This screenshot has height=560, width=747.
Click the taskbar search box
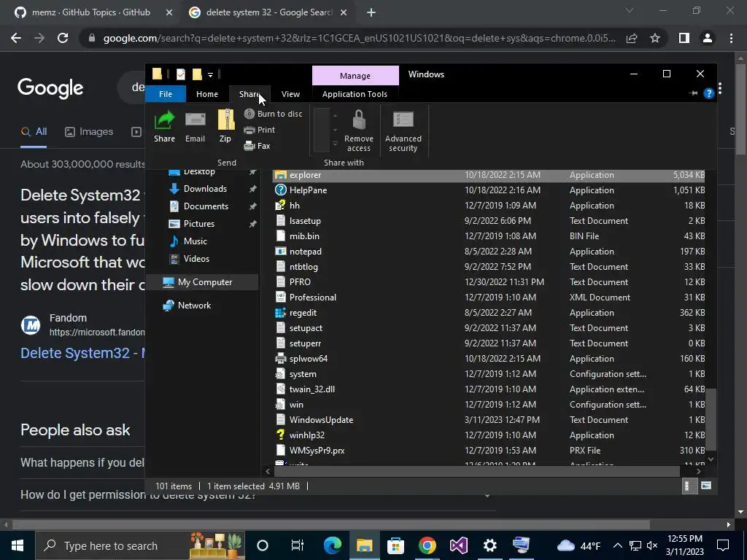click(x=140, y=545)
